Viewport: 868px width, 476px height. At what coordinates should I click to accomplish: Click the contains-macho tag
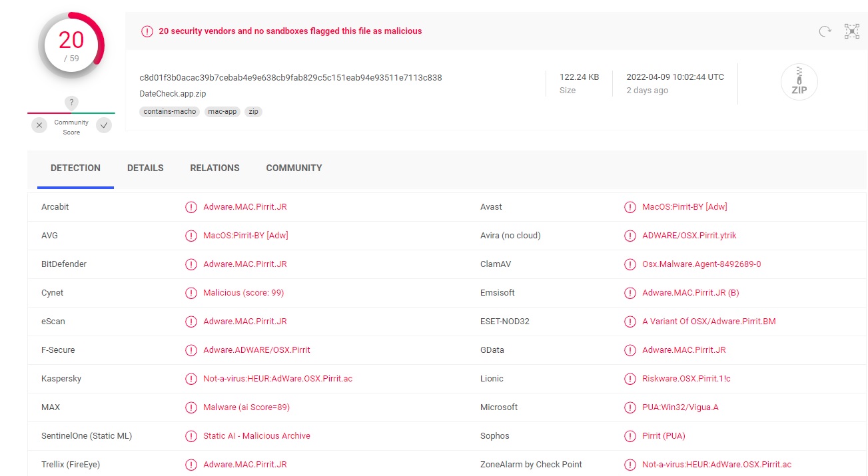pos(170,112)
